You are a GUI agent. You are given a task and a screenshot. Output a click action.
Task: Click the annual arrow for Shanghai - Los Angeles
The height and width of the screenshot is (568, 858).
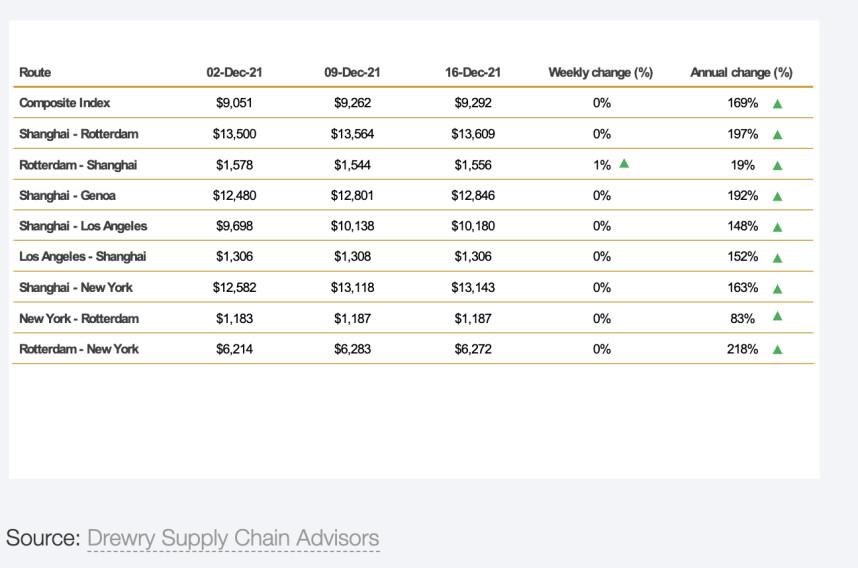pos(777,227)
